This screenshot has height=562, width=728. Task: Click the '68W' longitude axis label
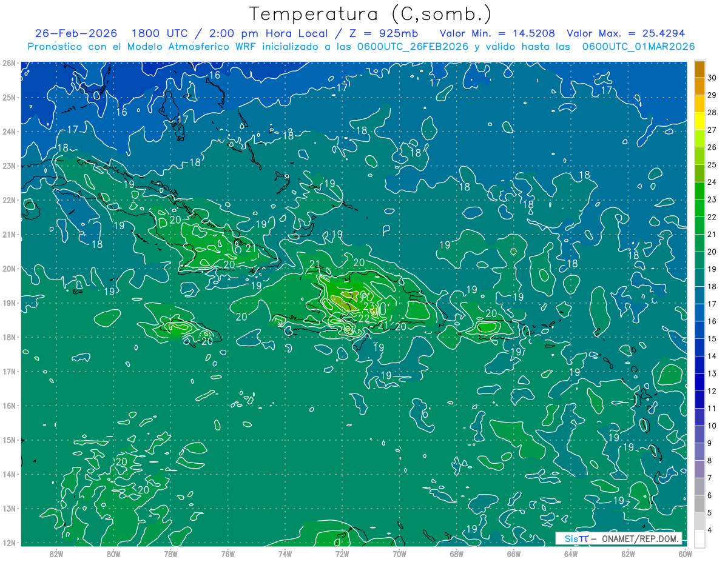[x=457, y=554]
